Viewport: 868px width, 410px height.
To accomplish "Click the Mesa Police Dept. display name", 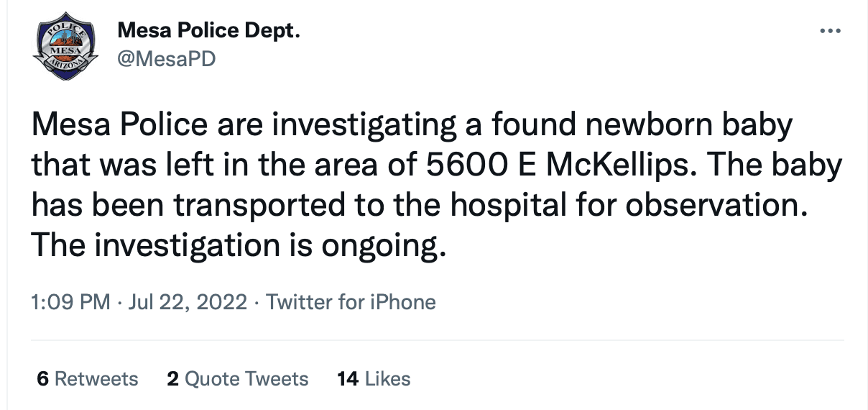I will tap(208, 31).
